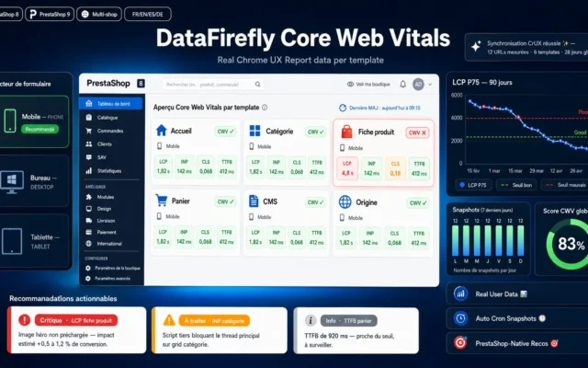Click Fiche produit LCP 4,8 s tile

click(x=347, y=168)
